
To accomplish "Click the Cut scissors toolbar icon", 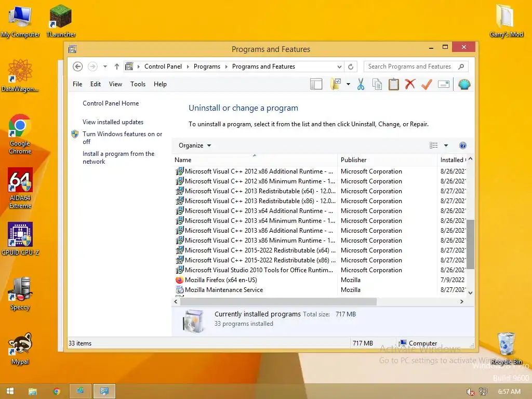I will tap(361, 84).
